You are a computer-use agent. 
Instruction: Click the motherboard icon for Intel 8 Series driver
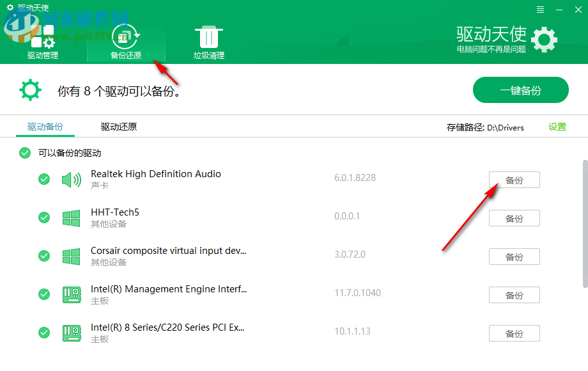click(x=71, y=332)
